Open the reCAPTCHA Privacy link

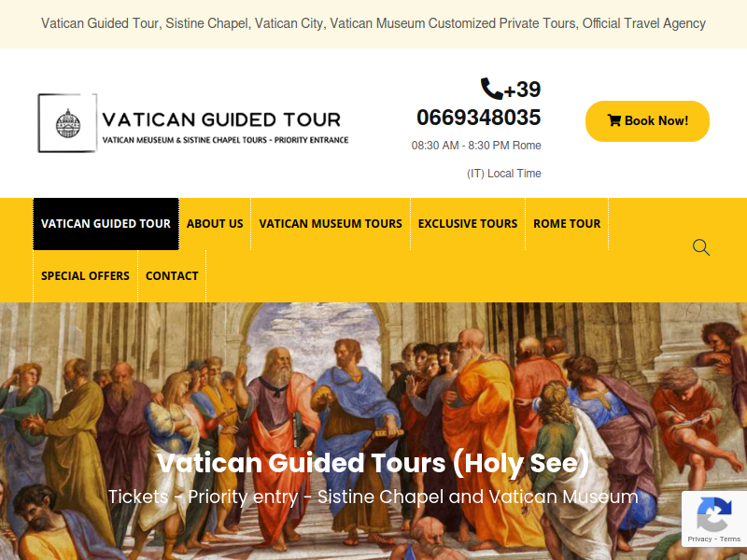699,539
